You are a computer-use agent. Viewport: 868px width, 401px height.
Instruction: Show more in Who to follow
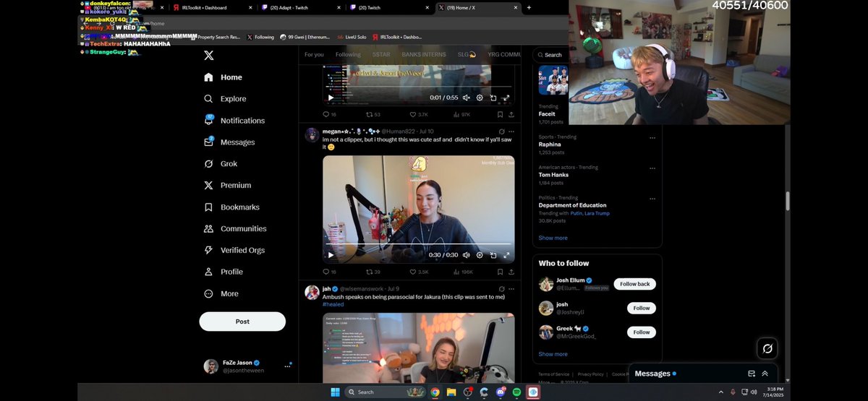click(553, 354)
